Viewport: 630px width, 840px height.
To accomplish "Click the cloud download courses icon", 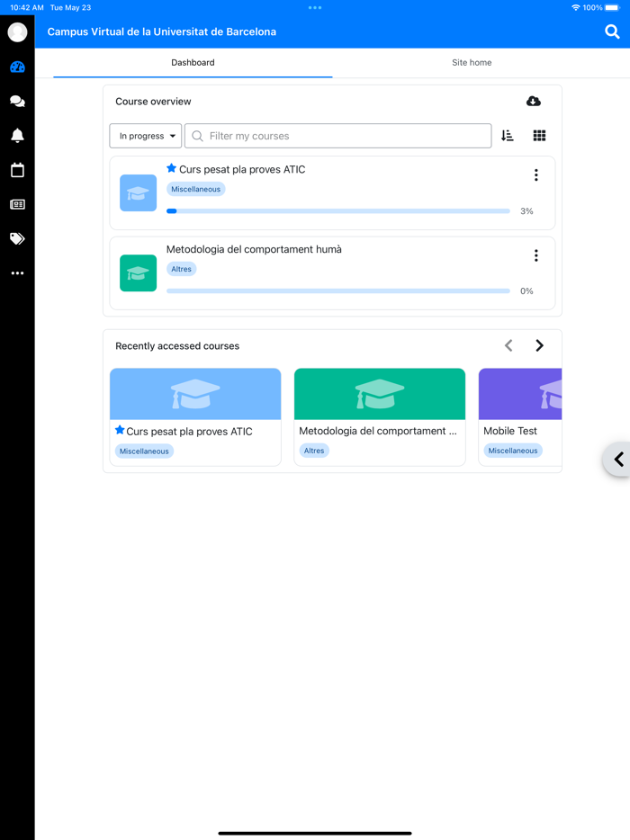I will pos(533,102).
